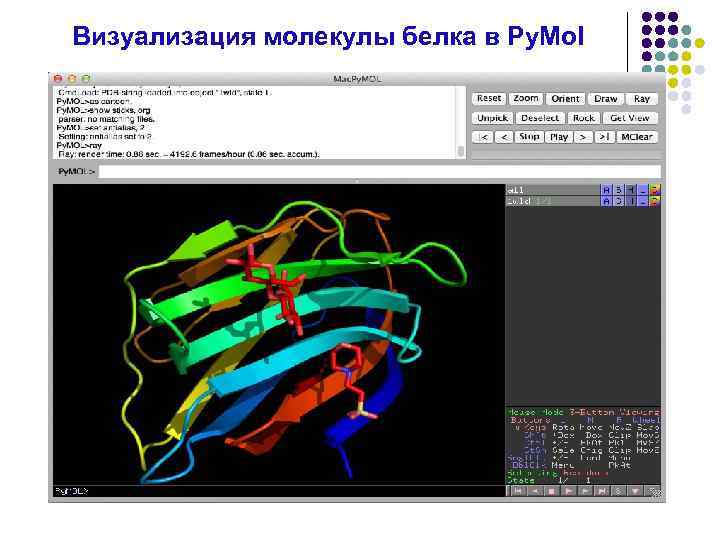This screenshot has height=540, width=720.
Task: Step forward one frame with > button
Action: coord(583,137)
